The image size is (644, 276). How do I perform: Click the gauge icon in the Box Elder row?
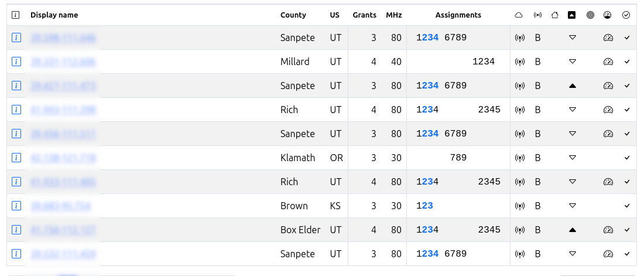608,230
